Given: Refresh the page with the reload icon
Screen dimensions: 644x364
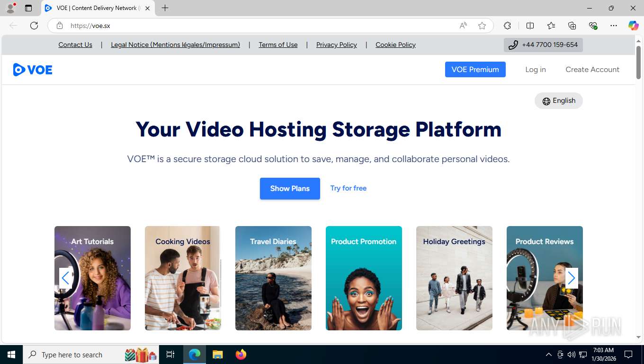Looking at the screenshot, I should coord(34,26).
